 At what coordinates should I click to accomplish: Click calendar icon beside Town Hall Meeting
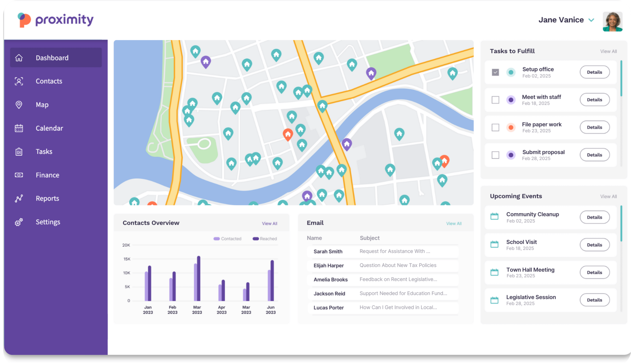point(494,272)
